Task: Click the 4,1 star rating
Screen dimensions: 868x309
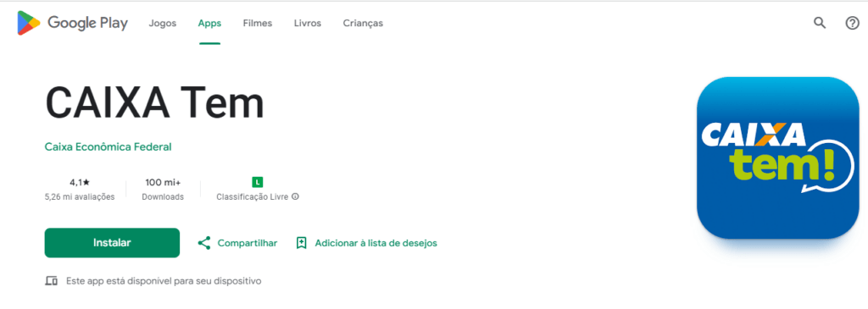Action: 80,182
